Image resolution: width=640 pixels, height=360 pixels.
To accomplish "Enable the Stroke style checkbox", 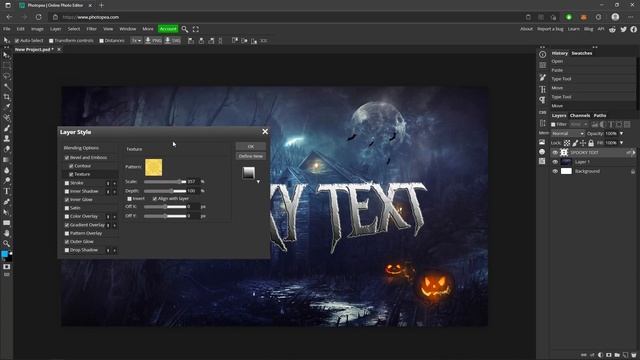I will tap(67, 183).
